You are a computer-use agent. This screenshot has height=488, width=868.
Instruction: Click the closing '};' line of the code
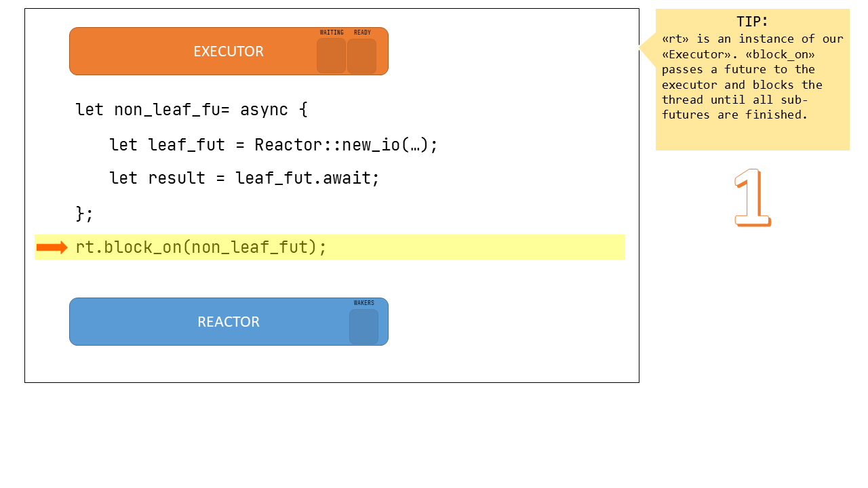click(x=84, y=213)
